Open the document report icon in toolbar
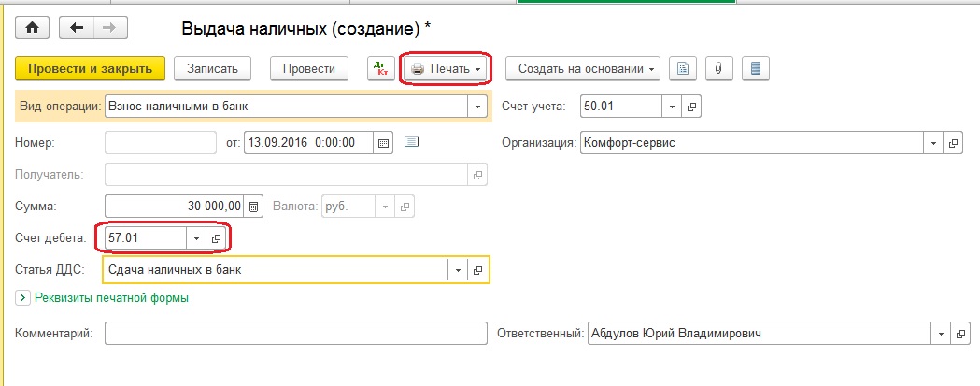Screen dimensions: 980x386 click(683, 69)
